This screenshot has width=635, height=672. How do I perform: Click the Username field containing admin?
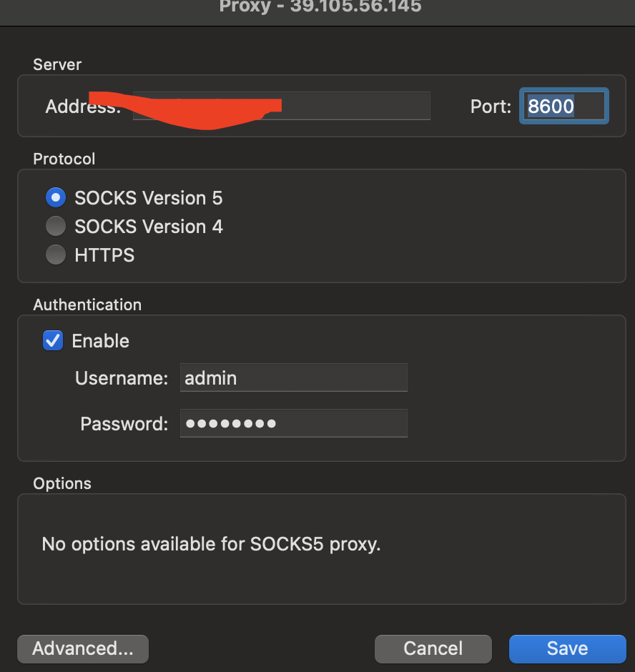coord(293,377)
